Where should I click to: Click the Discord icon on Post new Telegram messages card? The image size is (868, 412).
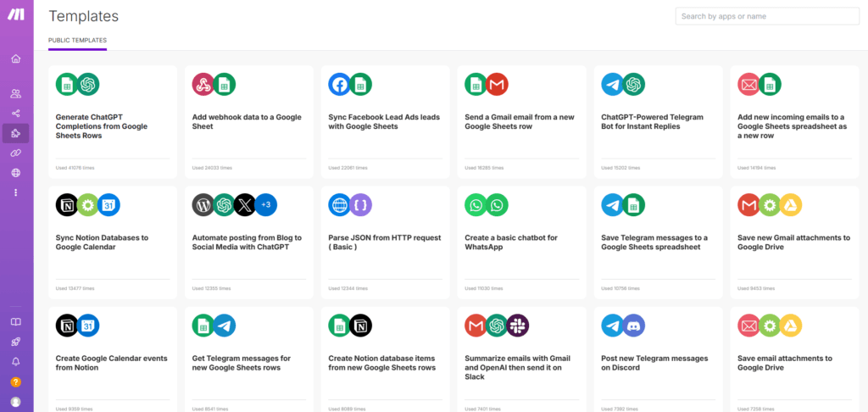633,326
